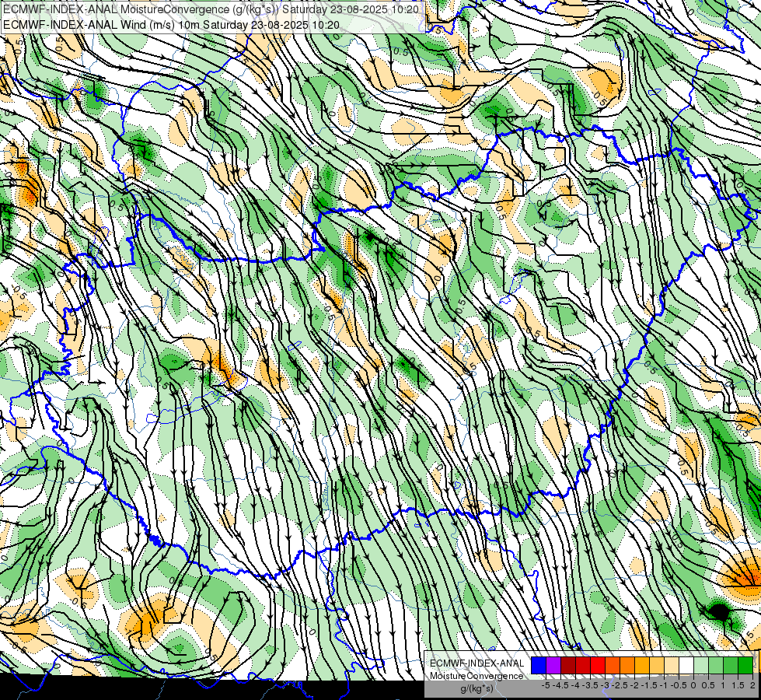This screenshot has width=761, height=700.
Task: Click the palest green swatch ending at 0.5
Action: [701, 665]
